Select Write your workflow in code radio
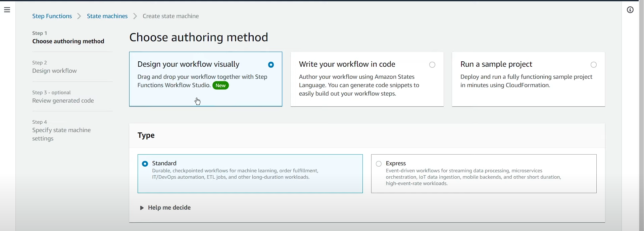644x231 pixels. (x=432, y=65)
